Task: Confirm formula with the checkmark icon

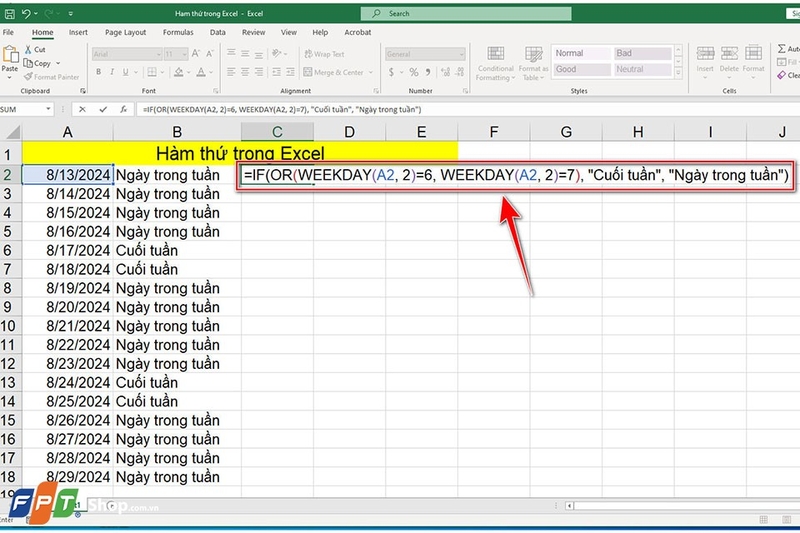Action: [x=103, y=109]
